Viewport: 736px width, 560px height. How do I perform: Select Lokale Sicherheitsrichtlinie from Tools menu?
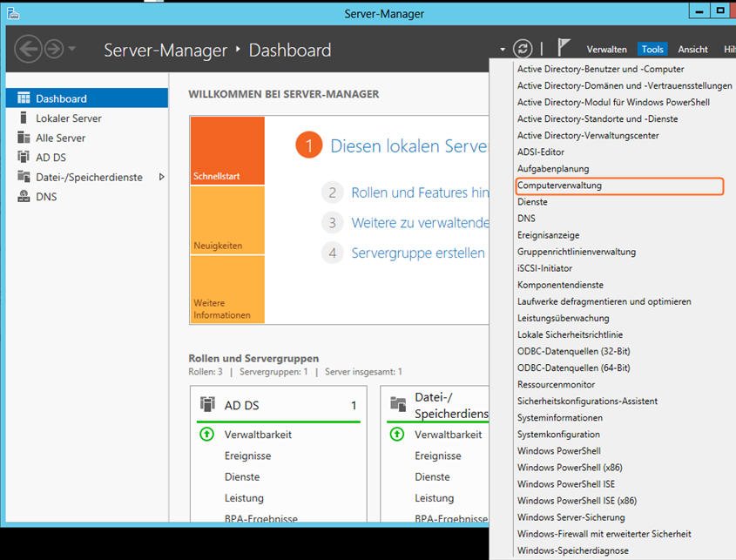point(570,334)
